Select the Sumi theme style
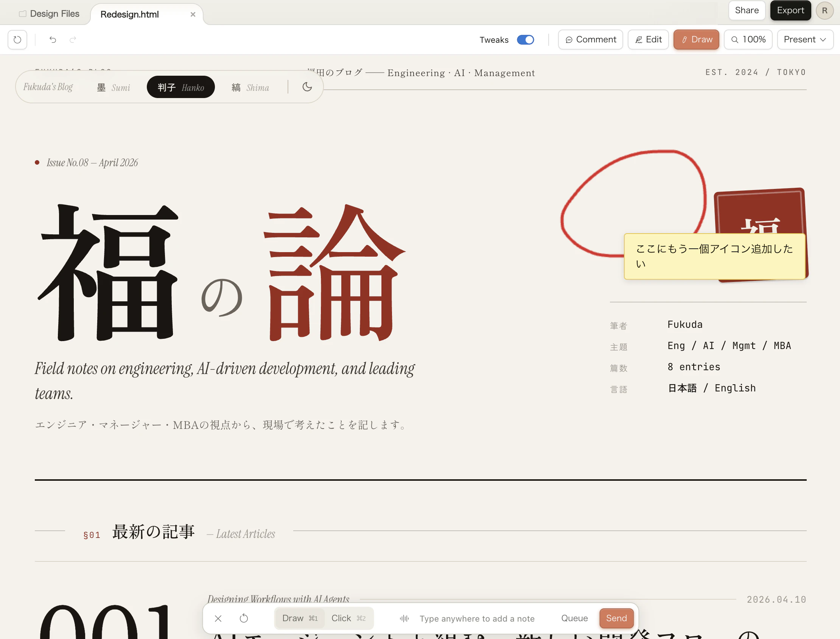 (x=113, y=87)
